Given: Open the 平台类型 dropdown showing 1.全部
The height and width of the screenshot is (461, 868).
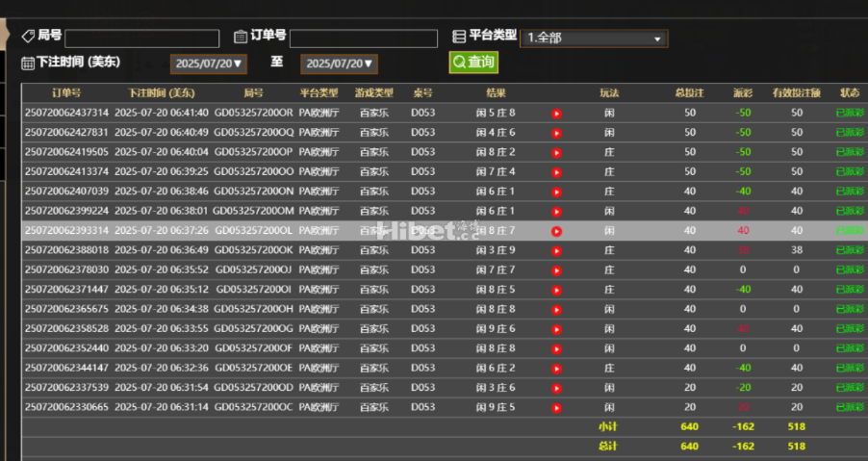Looking at the screenshot, I should point(593,38).
